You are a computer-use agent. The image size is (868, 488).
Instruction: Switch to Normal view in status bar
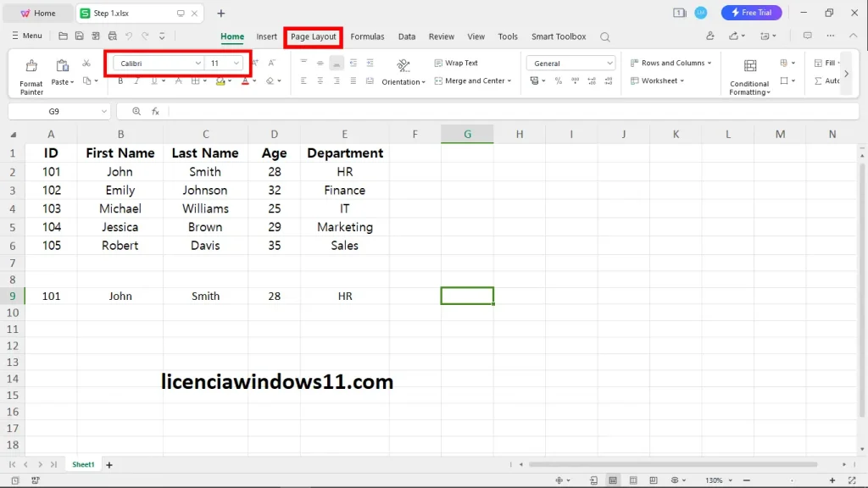coord(613,480)
